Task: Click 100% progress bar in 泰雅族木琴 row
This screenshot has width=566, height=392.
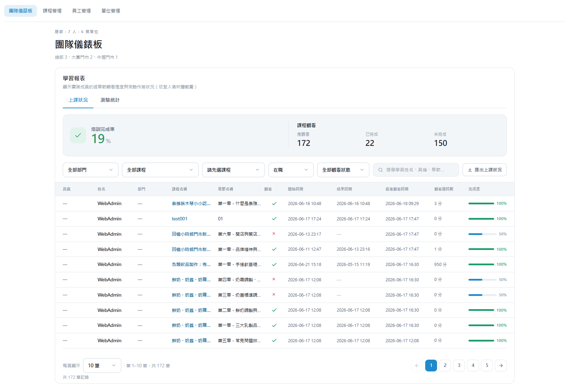Action: pyautogui.click(x=481, y=203)
